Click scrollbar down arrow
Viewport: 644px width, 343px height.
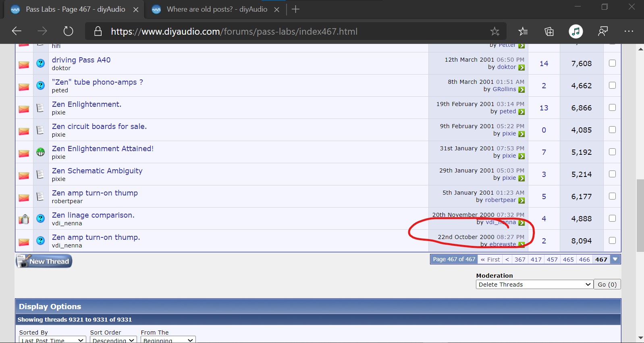click(640, 338)
